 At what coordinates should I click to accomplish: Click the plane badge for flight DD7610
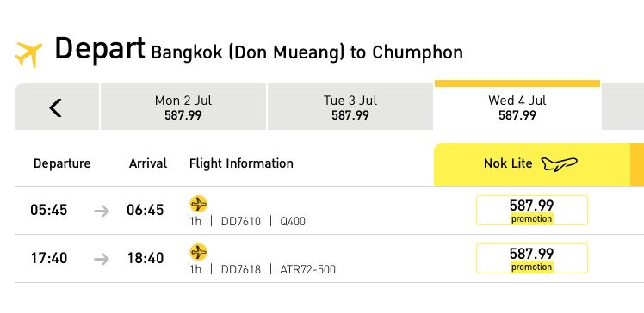point(198,204)
